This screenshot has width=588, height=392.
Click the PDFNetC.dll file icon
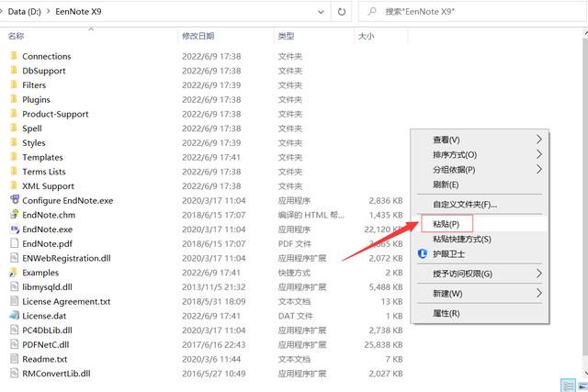(x=15, y=344)
